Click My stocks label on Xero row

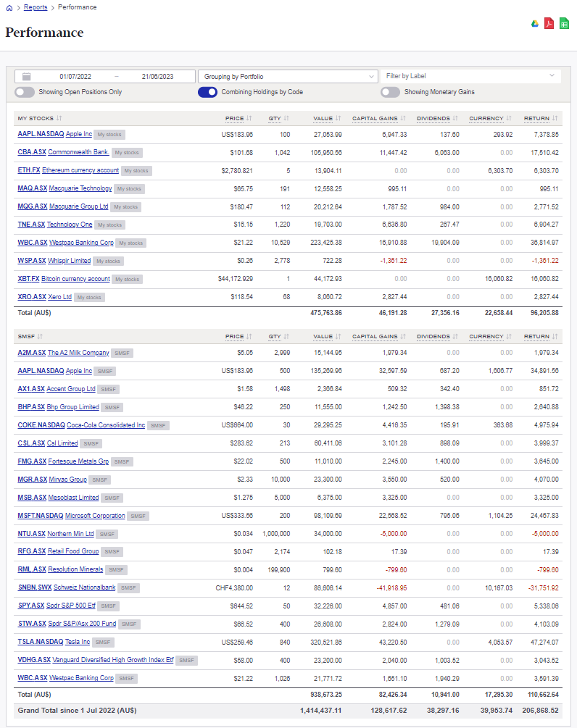click(89, 297)
